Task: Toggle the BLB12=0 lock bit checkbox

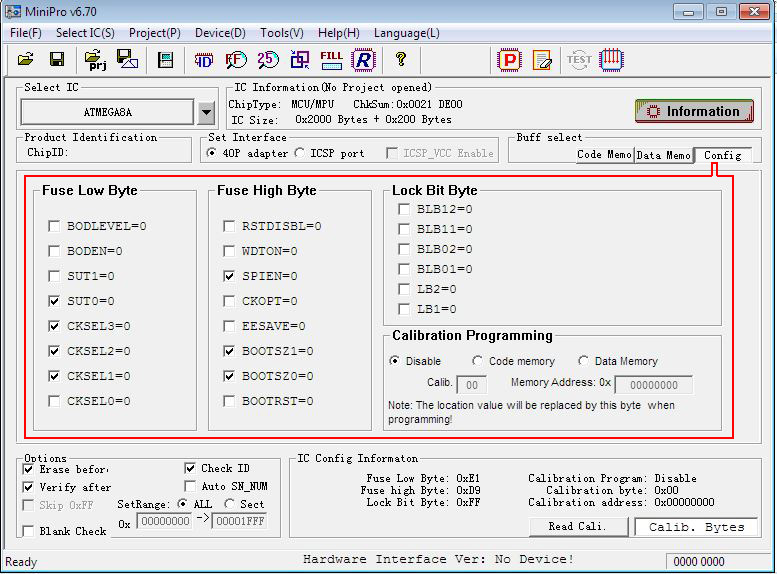Action: tap(404, 209)
